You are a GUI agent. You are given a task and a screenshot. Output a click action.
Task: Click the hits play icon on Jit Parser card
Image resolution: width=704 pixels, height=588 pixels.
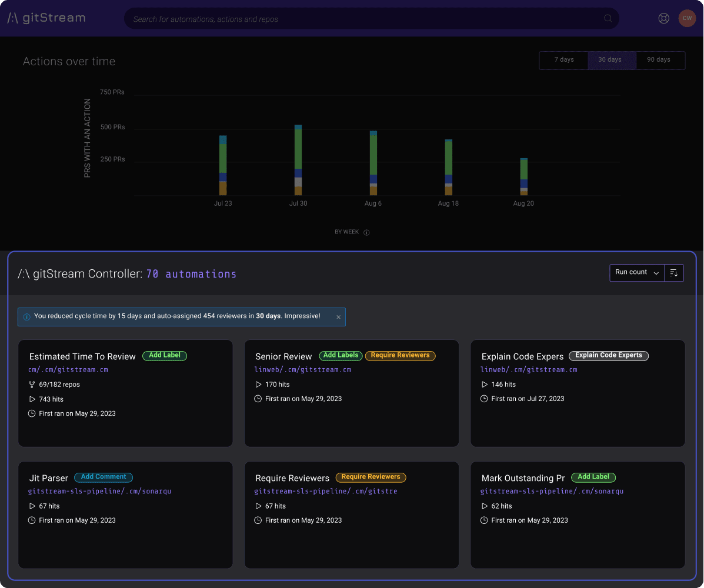pos(32,506)
